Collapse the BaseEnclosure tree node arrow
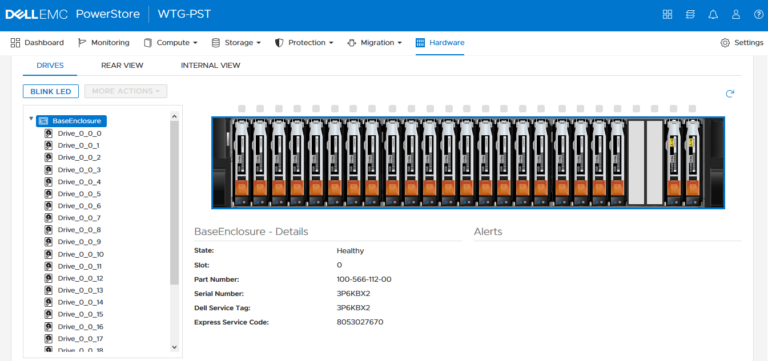 (x=31, y=119)
